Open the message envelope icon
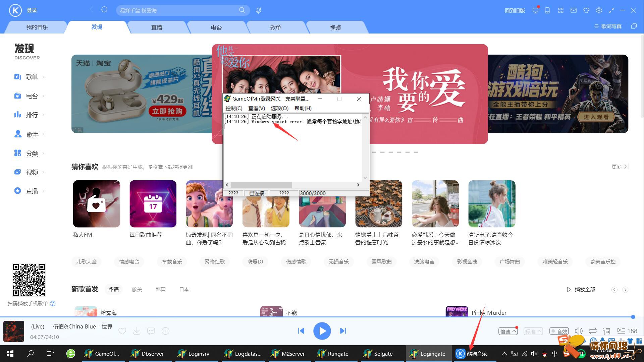 point(574,10)
